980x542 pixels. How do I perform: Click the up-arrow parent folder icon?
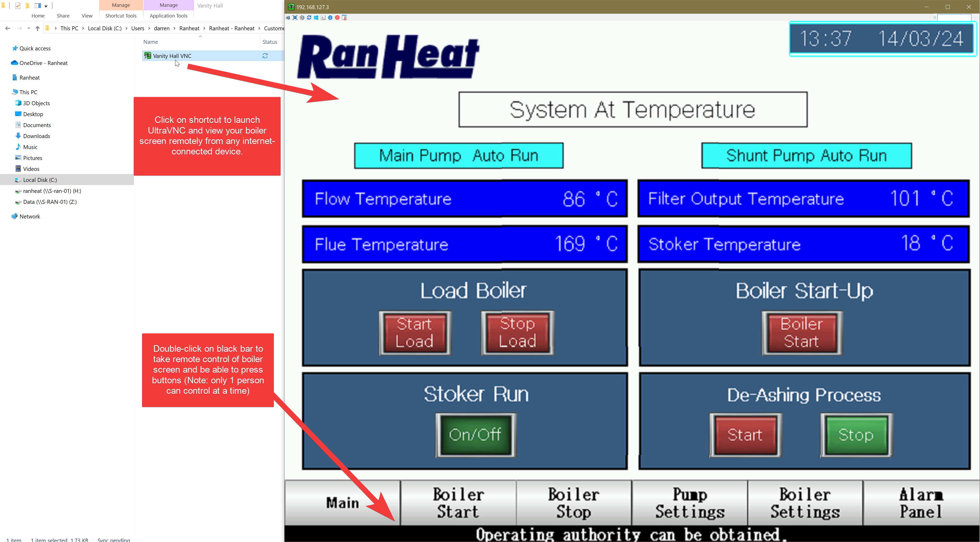37,28
